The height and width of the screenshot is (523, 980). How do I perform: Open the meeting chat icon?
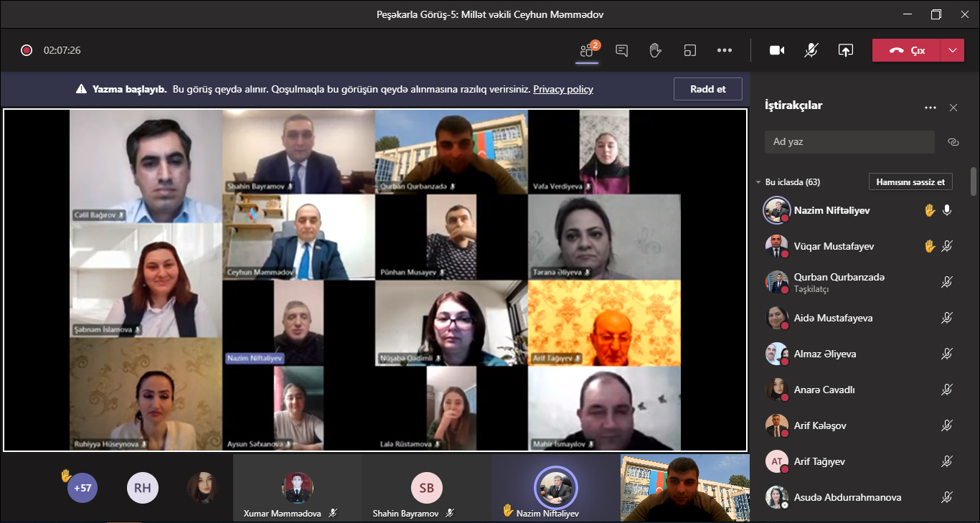point(622,50)
